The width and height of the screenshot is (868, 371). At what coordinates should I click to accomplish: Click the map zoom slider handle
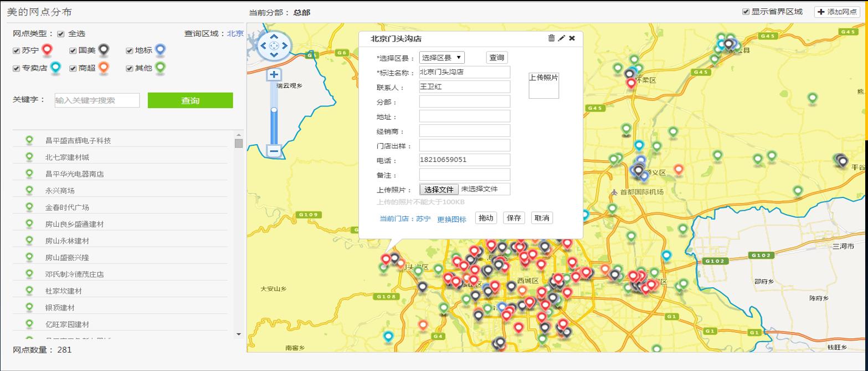(274, 110)
